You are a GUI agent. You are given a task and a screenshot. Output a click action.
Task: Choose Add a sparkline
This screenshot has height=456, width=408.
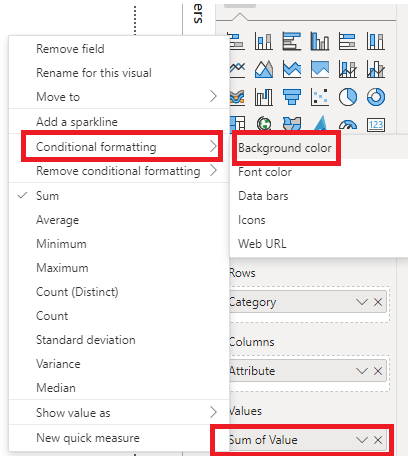coord(119,122)
